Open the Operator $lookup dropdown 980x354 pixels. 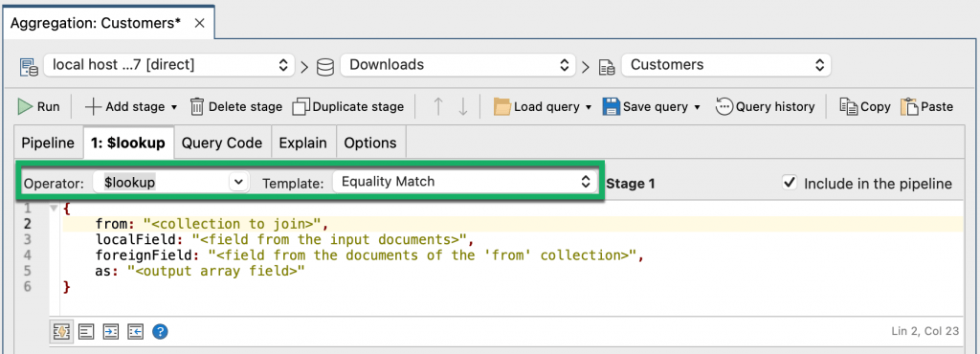pyautogui.click(x=170, y=183)
